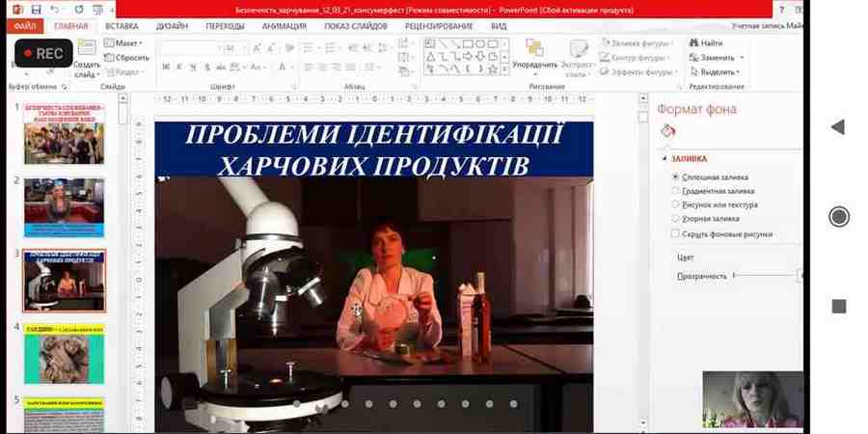Select slide 2 thumbnail in panel
868x434 pixels.
64,207
